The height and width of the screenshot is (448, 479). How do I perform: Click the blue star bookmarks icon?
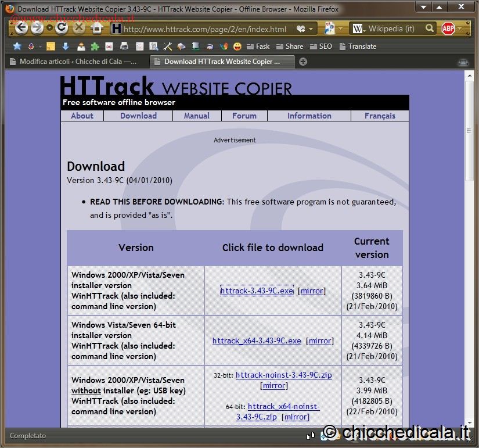17,46
